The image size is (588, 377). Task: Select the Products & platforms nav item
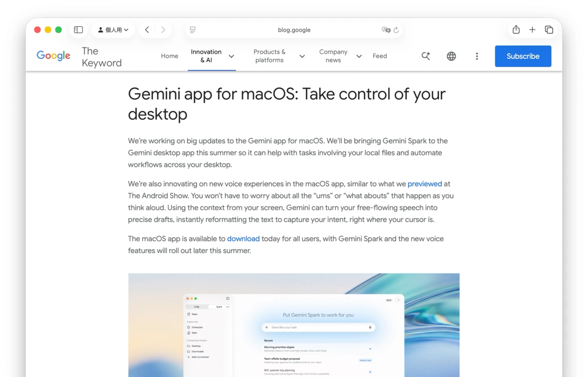coord(269,56)
